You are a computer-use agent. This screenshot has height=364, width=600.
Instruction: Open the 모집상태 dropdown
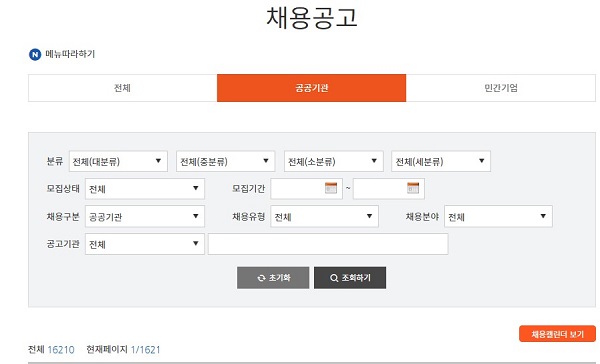click(x=145, y=189)
